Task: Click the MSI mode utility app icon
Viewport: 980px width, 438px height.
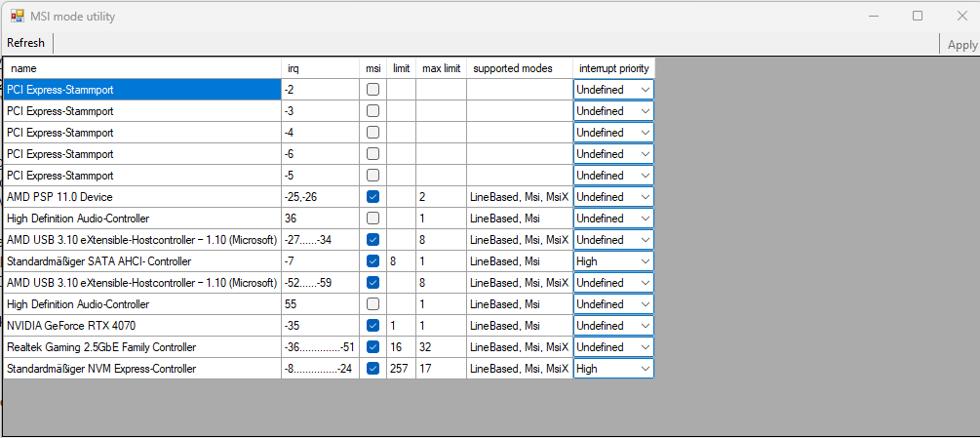Action: pos(18,17)
